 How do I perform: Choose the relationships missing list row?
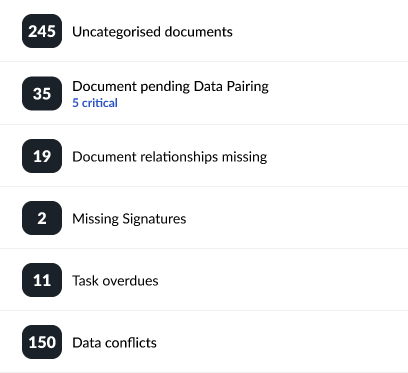[204, 156]
